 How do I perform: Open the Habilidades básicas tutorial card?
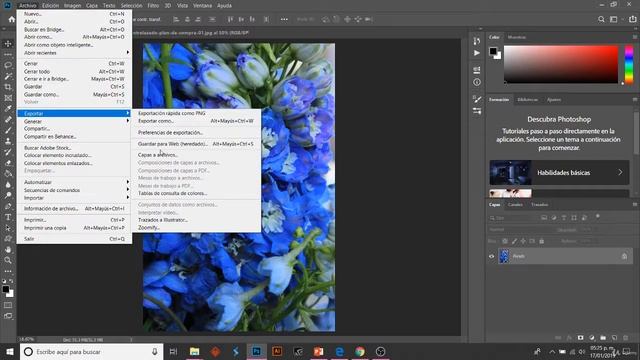coord(559,173)
